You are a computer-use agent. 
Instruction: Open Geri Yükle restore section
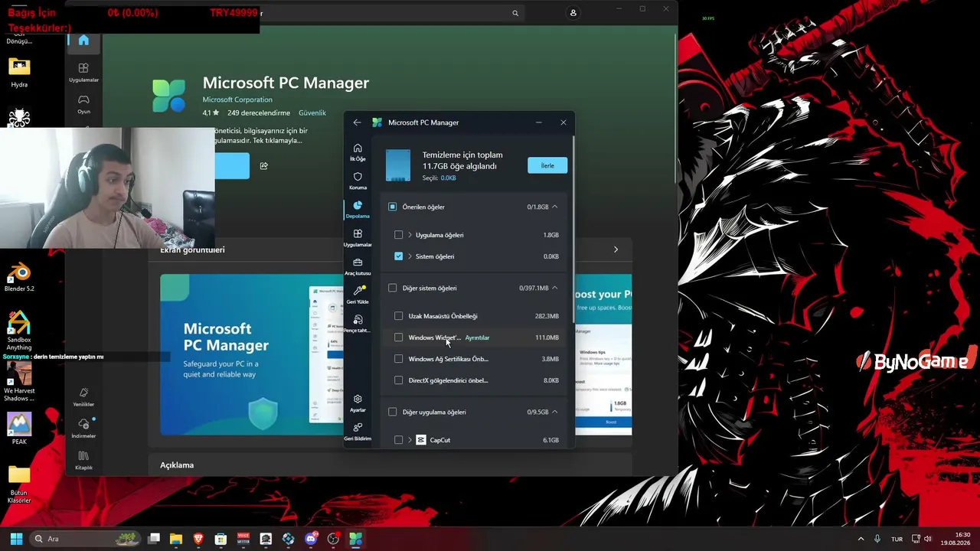358,295
